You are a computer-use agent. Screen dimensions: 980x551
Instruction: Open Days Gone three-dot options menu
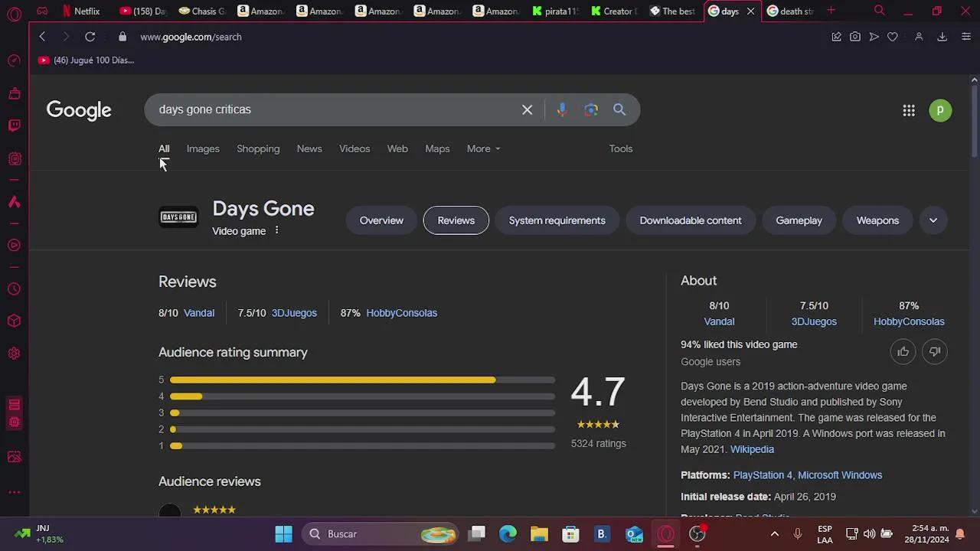click(276, 230)
